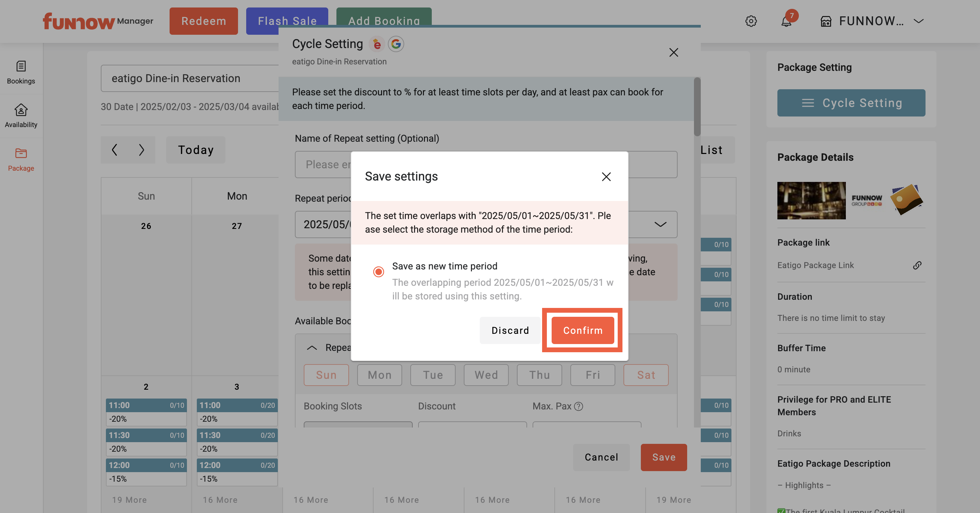Open the settings gear icon

750,21
